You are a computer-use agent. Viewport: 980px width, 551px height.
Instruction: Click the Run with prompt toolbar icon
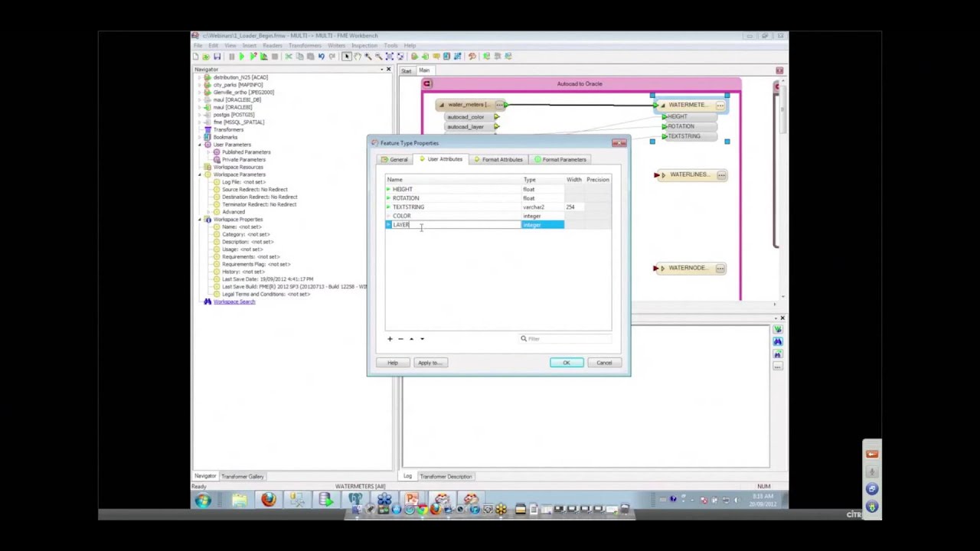(x=253, y=56)
